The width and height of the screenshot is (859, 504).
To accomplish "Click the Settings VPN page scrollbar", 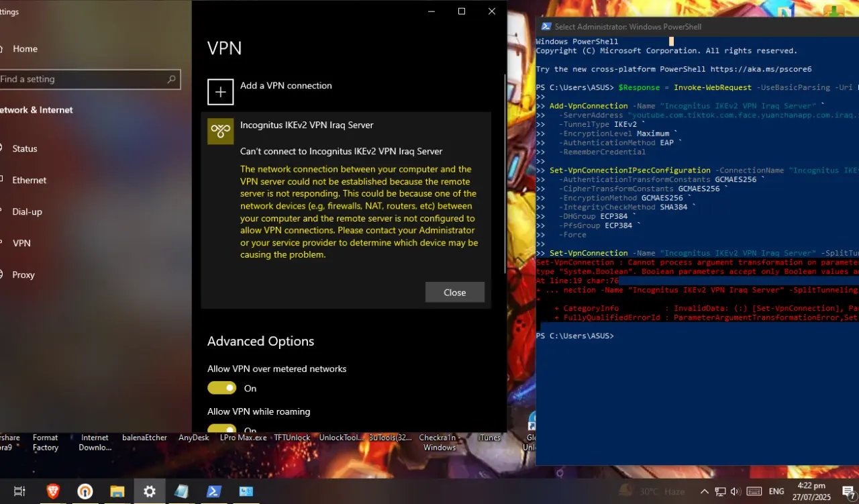I will pyautogui.click(x=505, y=174).
